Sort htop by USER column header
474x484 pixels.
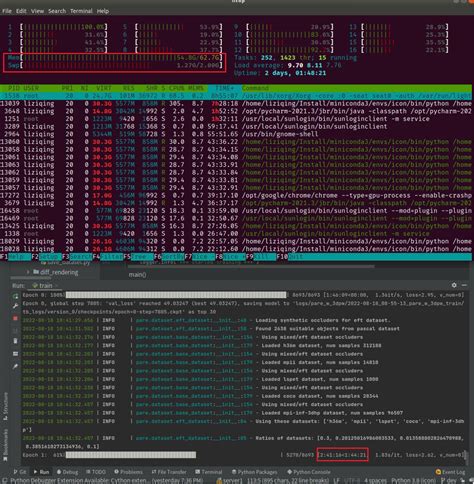point(31,88)
